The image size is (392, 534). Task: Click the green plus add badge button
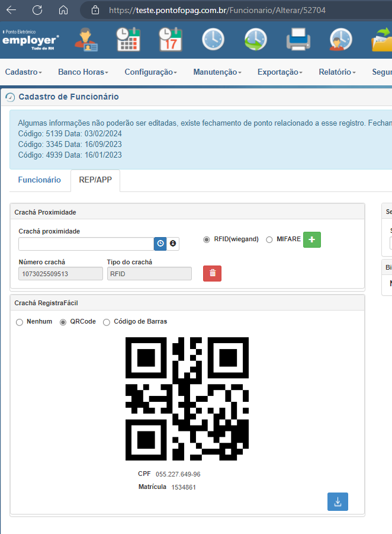tap(312, 239)
